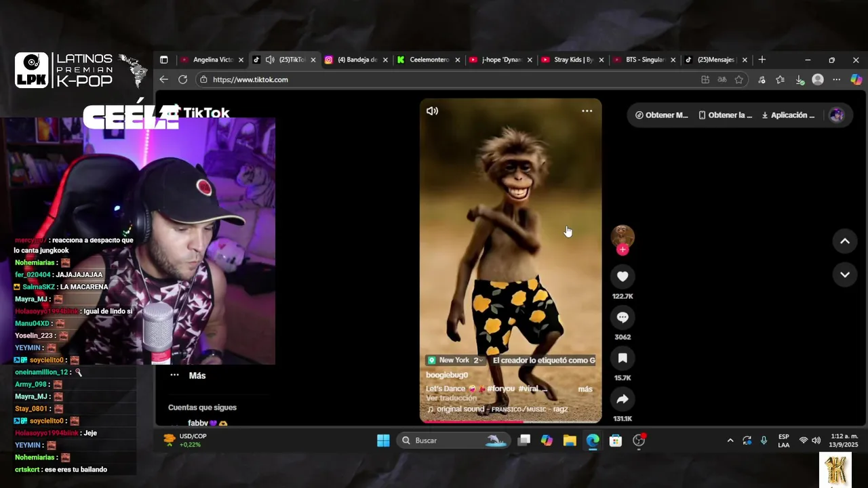Click 'Ver traducción' under the caption
This screenshot has width=868, height=488.
pyautogui.click(x=451, y=399)
